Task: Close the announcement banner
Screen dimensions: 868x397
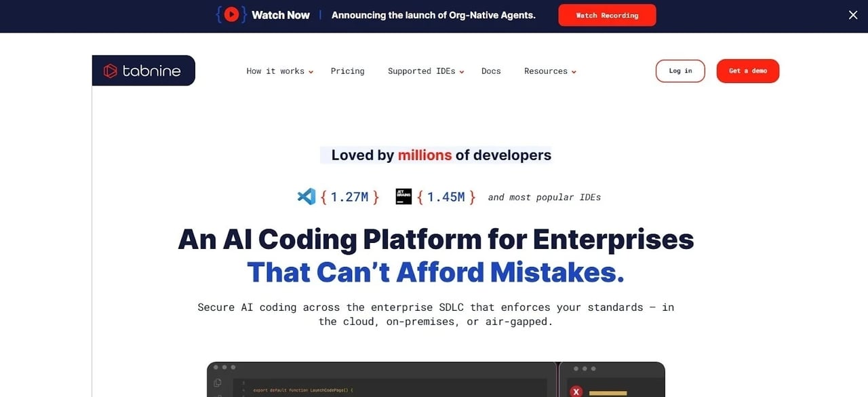Action: tap(853, 15)
